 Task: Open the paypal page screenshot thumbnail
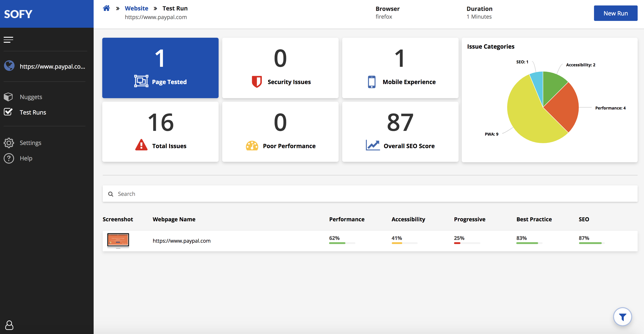pos(118,240)
